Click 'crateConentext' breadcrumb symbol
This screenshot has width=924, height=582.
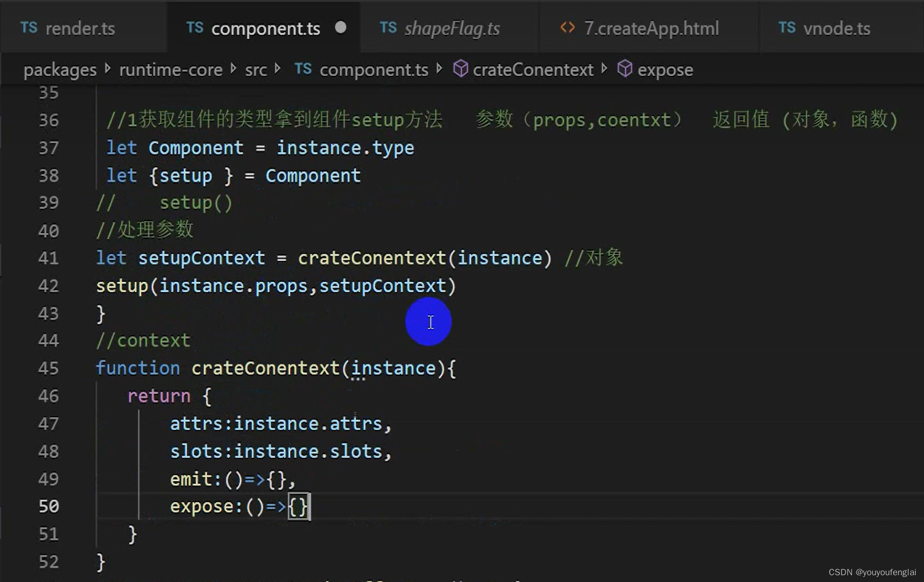[x=533, y=70]
